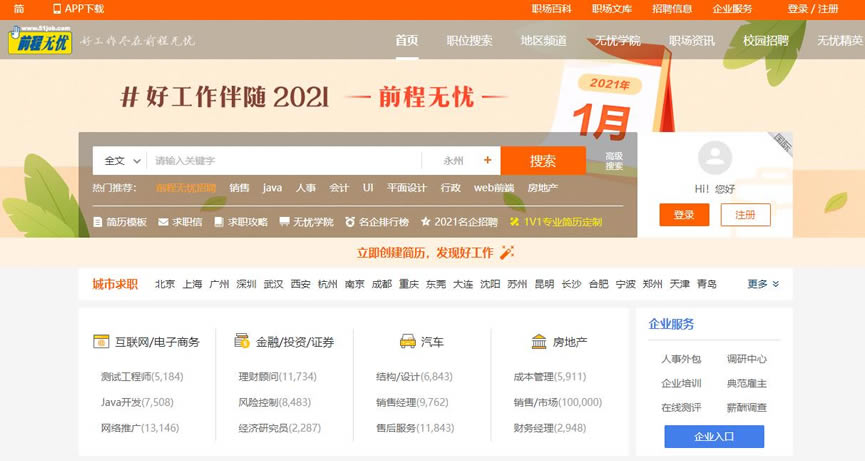
Task: Click the plus icon beside 永州
Action: click(x=487, y=160)
